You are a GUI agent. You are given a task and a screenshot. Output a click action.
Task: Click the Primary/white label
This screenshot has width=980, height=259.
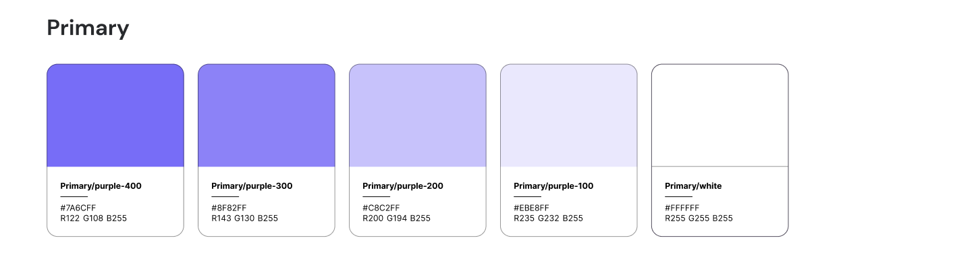tap(694, 186)
